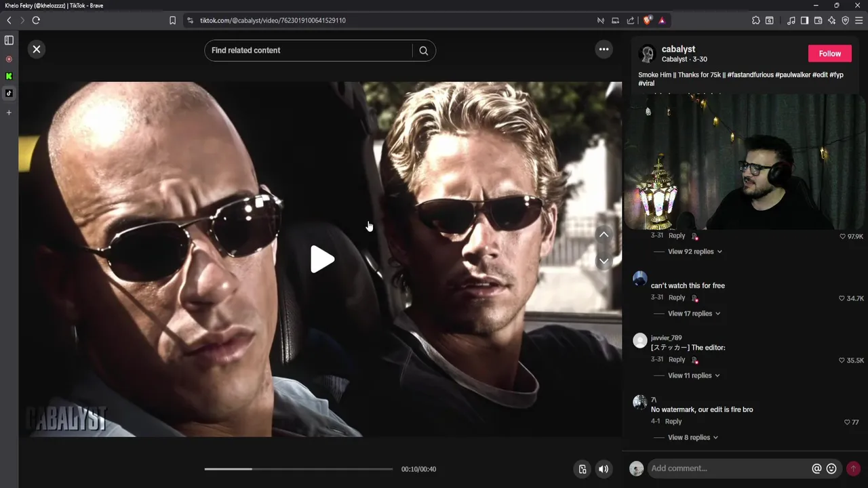Click report icon beside javvier_789's Reply
Screen dimensions: 868x488
(694, 360)
